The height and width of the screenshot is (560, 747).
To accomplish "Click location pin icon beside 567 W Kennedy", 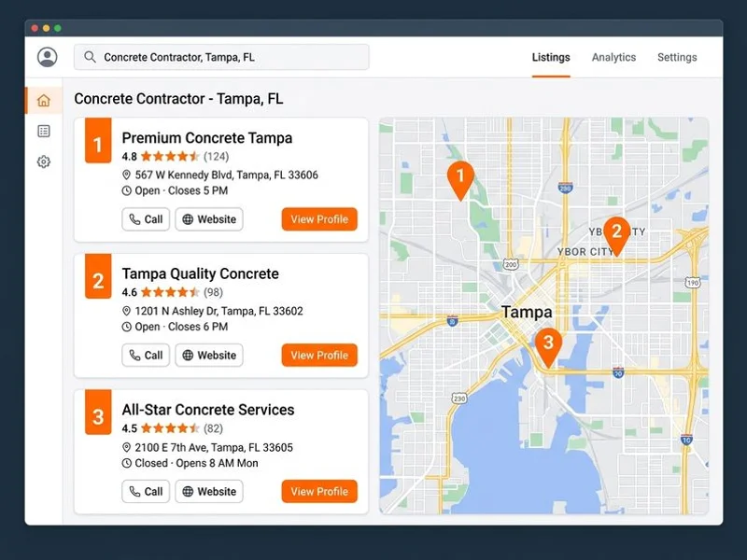I will 126,175.
